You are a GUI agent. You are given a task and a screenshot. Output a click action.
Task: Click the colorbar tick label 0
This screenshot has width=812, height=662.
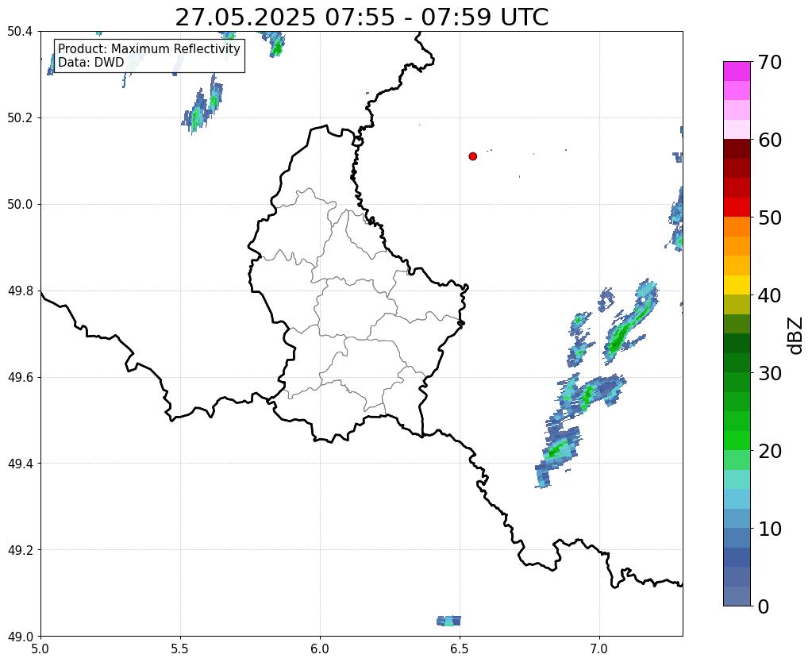[x=764, y=606]
